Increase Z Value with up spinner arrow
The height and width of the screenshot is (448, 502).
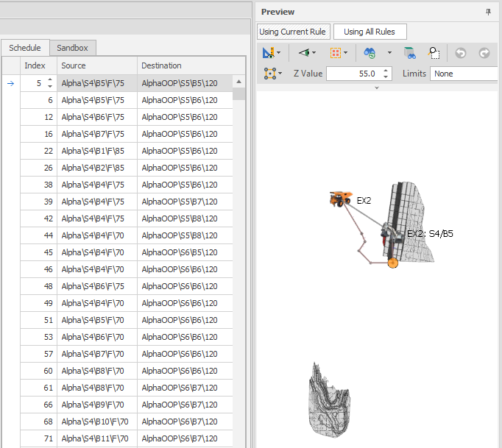(x=387, y=71)
